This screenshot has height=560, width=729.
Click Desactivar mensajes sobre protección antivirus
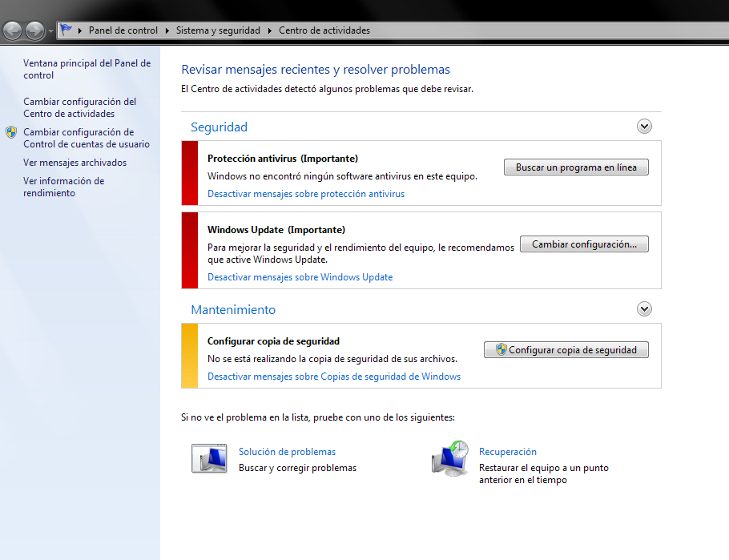(306, 194)
